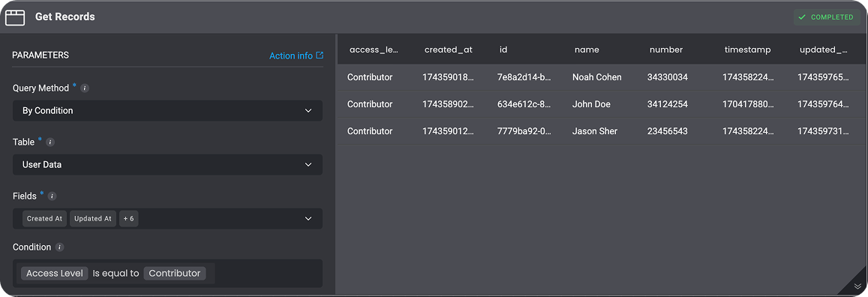Click the Contributor condition value chip

(x=174, y=273)
